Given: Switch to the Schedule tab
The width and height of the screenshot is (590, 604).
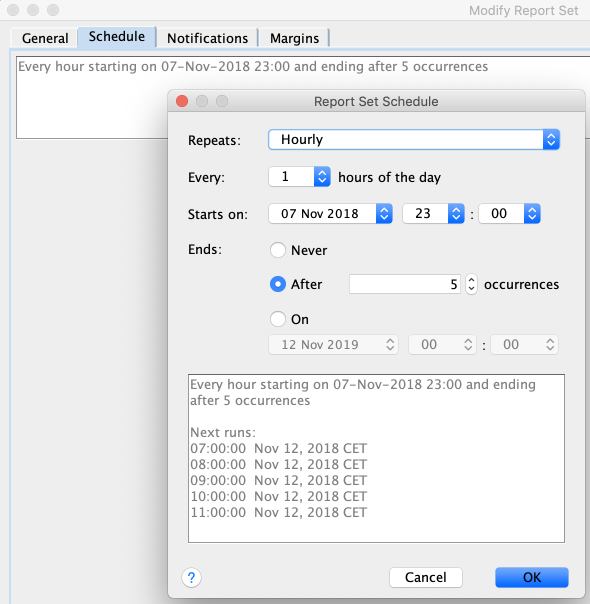Looking at the screenshot, I should pyautogui.click(x=117, y=37).
